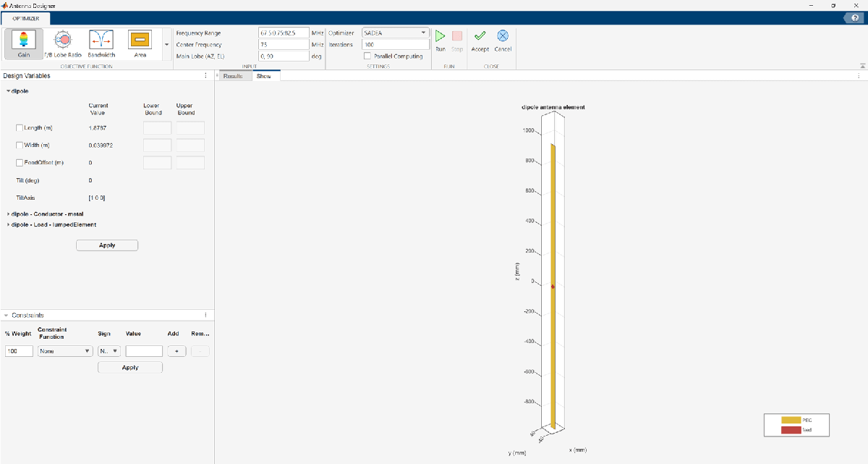Screen dimensions: 868x464
Task: Click Apply under Design Variables
Action: click(106, 245)
